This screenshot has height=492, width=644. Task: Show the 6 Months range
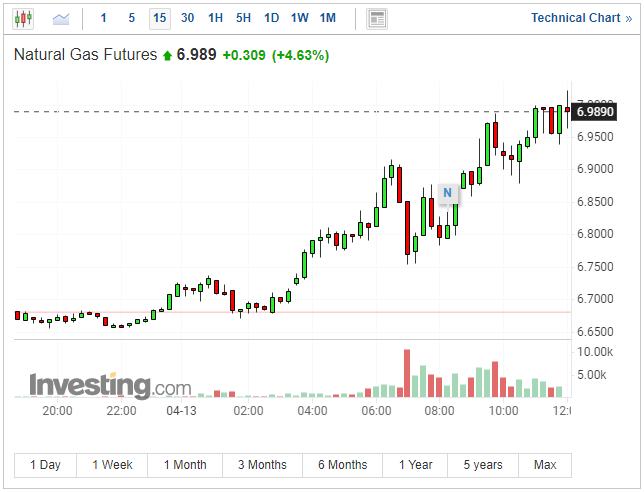click(343, 465)
